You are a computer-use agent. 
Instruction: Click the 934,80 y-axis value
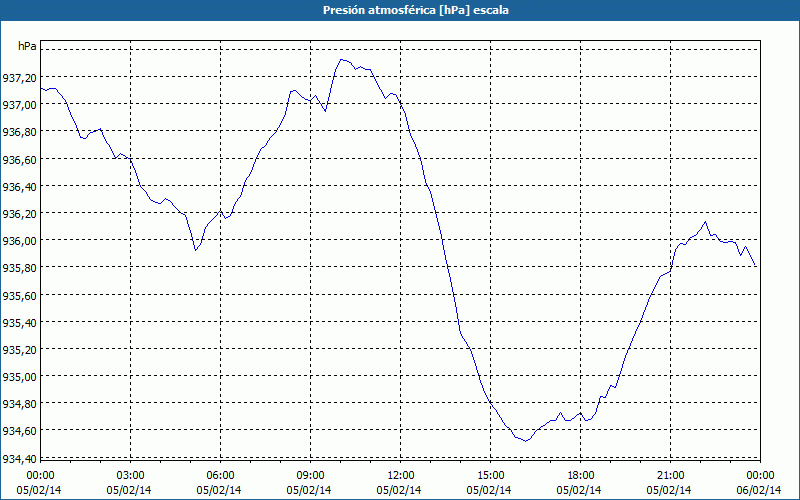pos(19,404)
